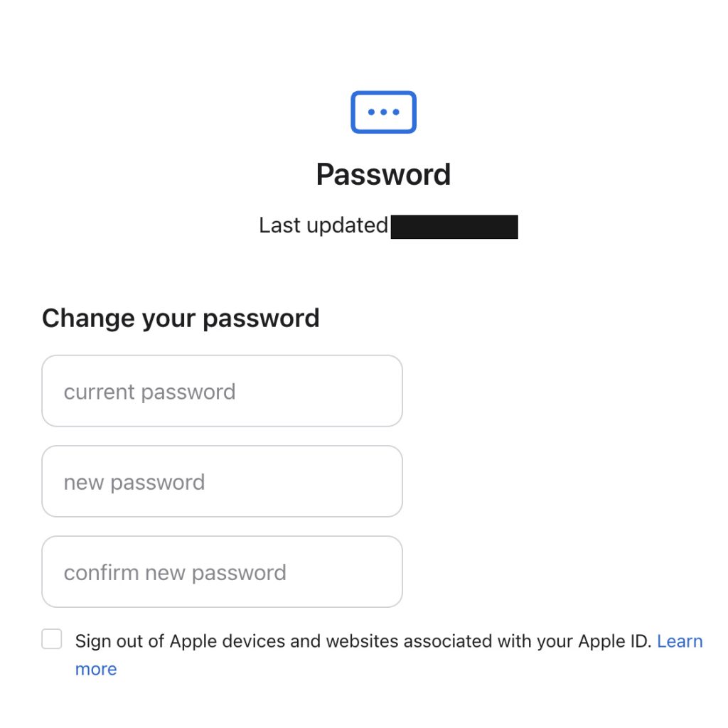Click the redacted black date box
This screenshot has height=728, width=728.
(454, 227)
